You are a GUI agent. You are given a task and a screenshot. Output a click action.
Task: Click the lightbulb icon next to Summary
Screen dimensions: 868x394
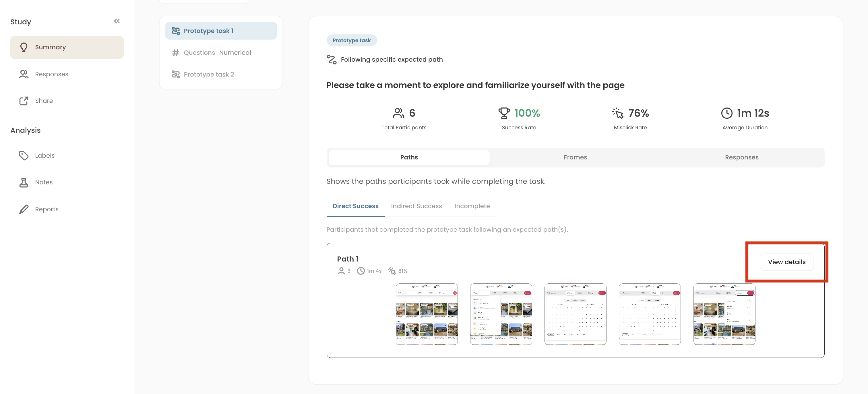coord(24,47)
